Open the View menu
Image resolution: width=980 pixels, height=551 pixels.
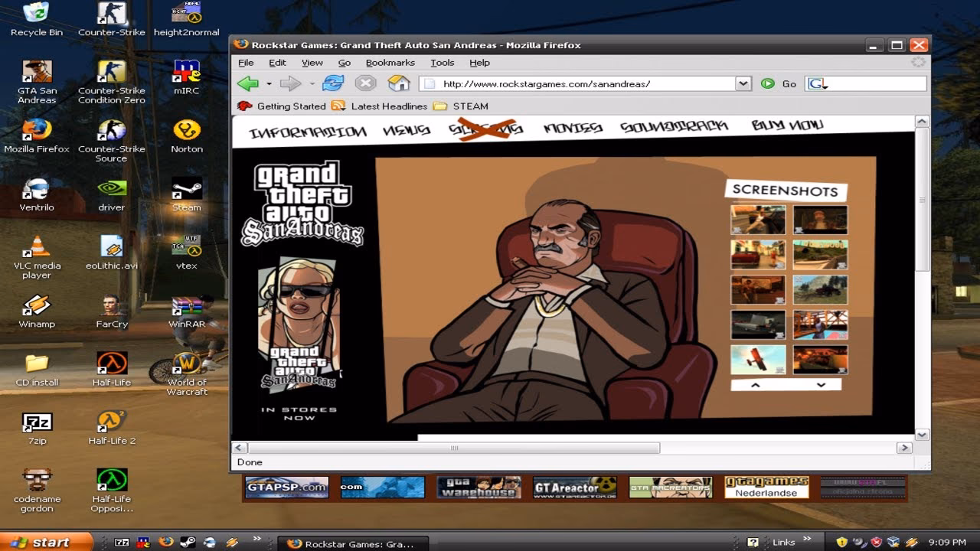pos(312,63)
